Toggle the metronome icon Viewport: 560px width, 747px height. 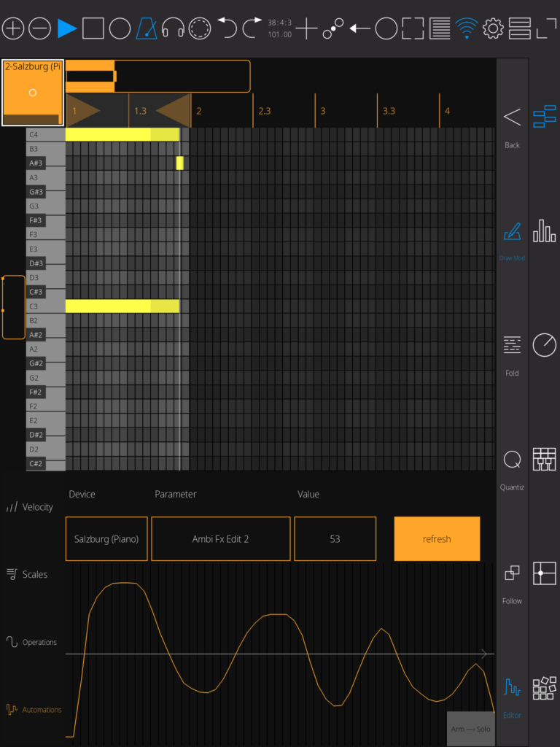click(147, 28)
